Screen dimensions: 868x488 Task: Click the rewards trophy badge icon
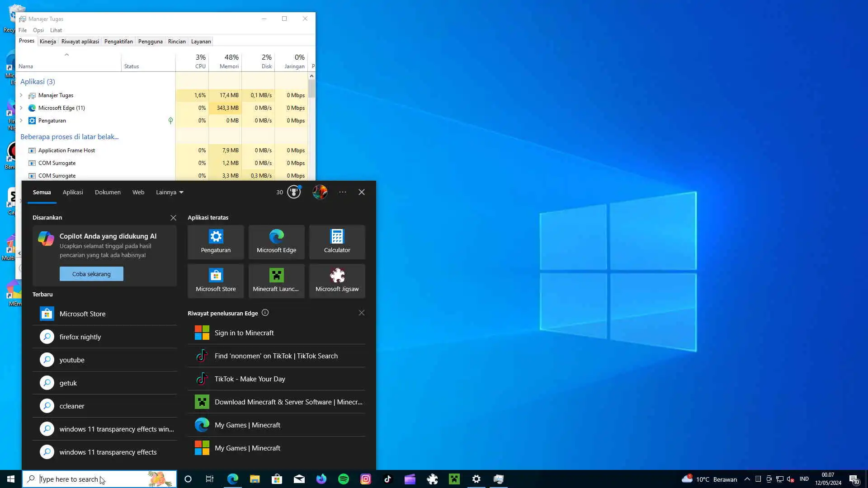[x=294, y=192]
